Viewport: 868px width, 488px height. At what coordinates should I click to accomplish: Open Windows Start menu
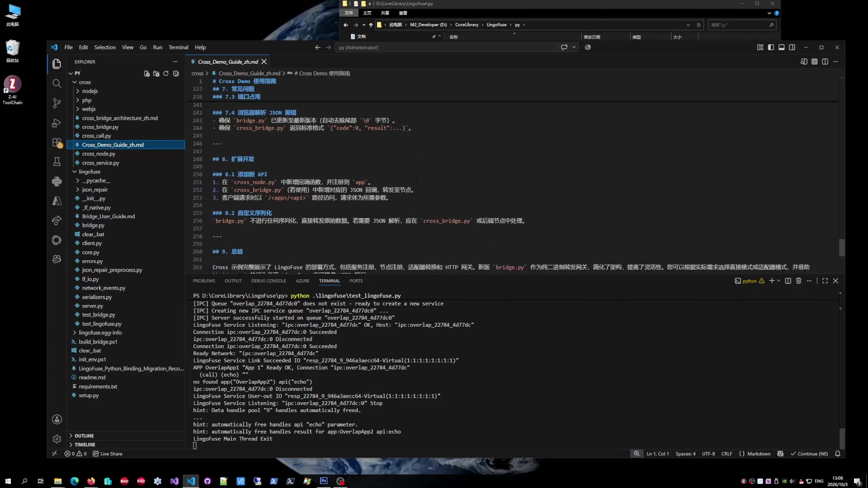click(8, 481)
